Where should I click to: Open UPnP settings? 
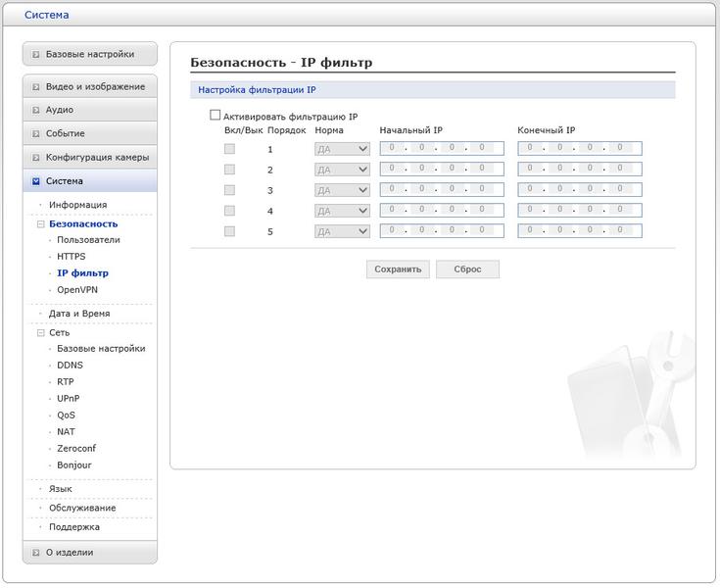68,398
